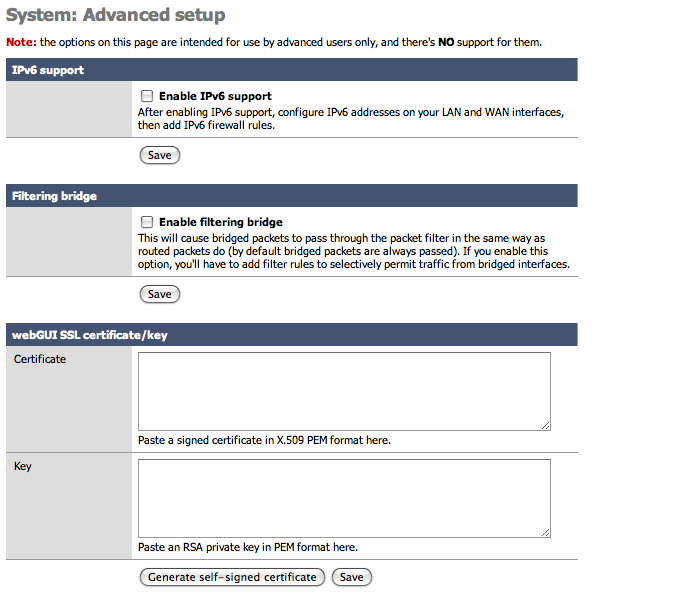Click the "Enable IPv6 support" label text

click(x=215, y=96)
